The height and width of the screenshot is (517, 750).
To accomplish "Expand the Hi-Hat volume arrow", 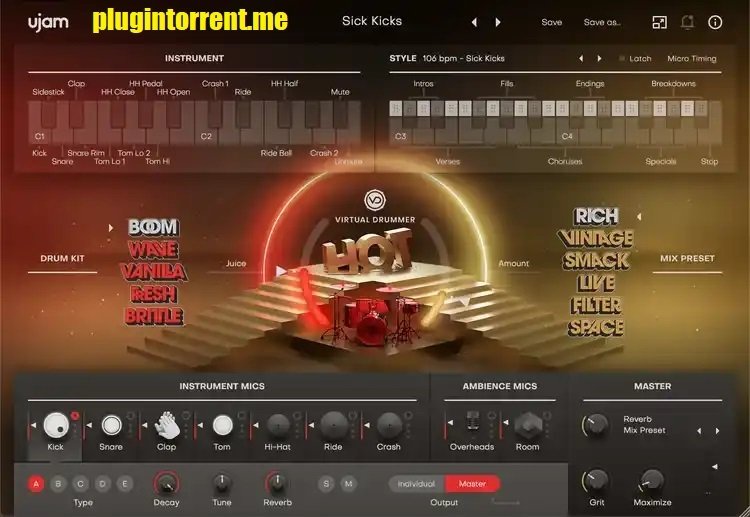I will (x=255, y=425).
